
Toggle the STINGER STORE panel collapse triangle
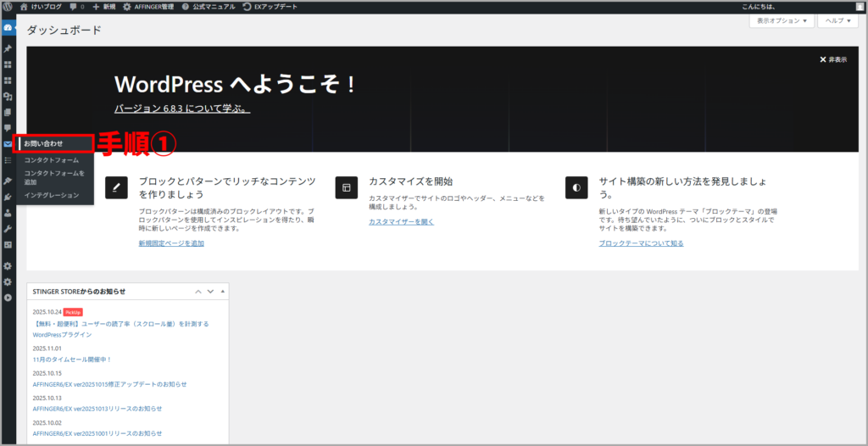[223, 292]
